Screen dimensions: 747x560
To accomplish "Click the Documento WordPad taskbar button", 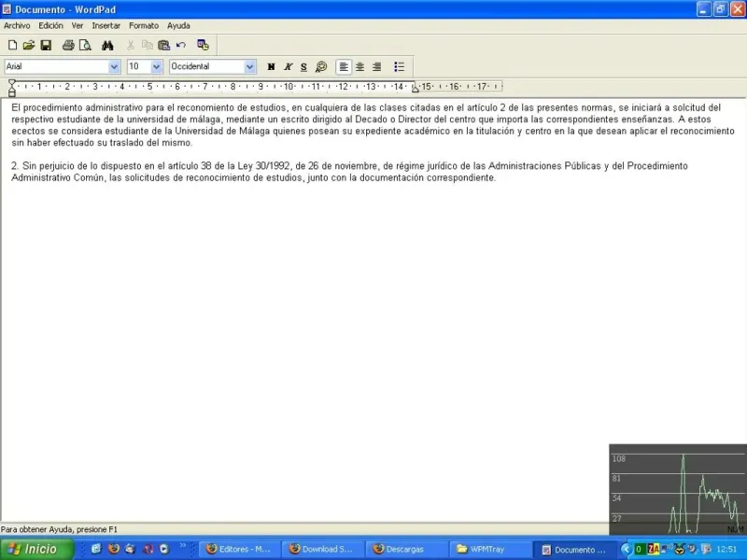I will tap(574, 550).
